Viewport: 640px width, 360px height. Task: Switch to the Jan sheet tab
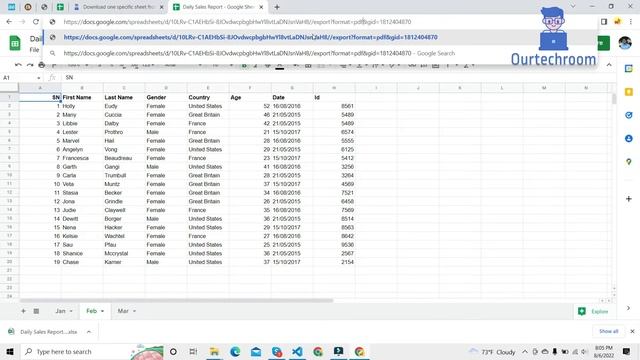coord(60,311)
